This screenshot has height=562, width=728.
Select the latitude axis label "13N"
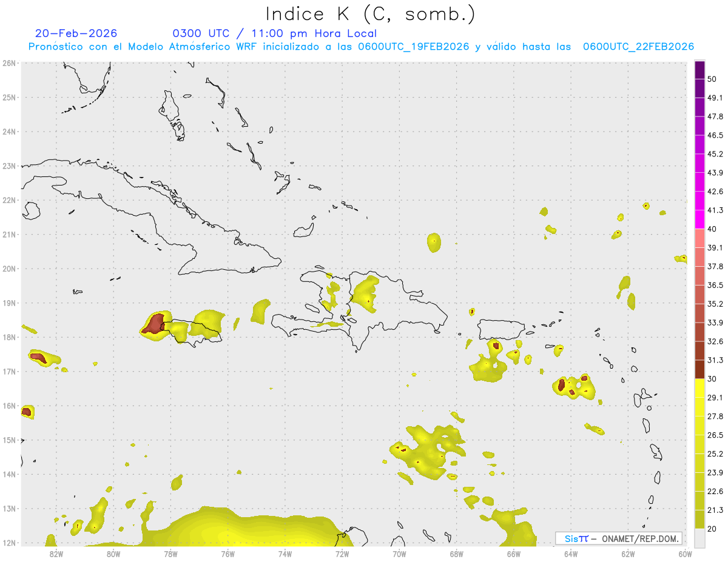(x=8, y=508)
